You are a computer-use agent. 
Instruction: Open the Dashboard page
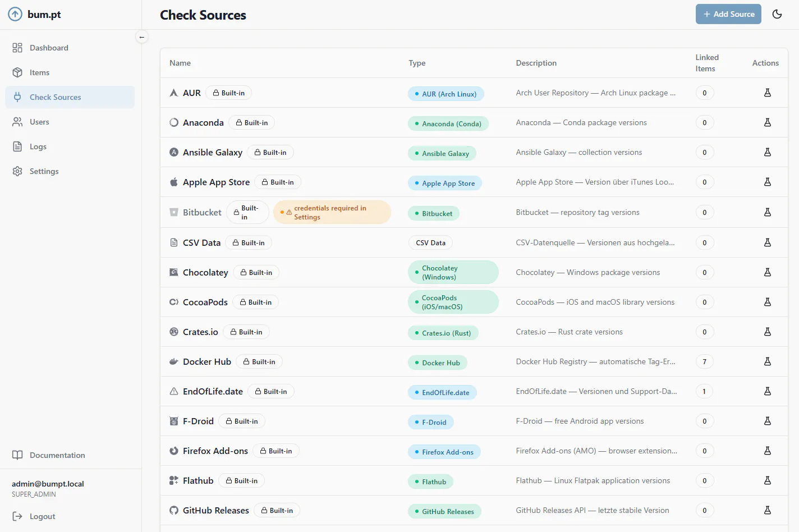click(x=70, y=48)
